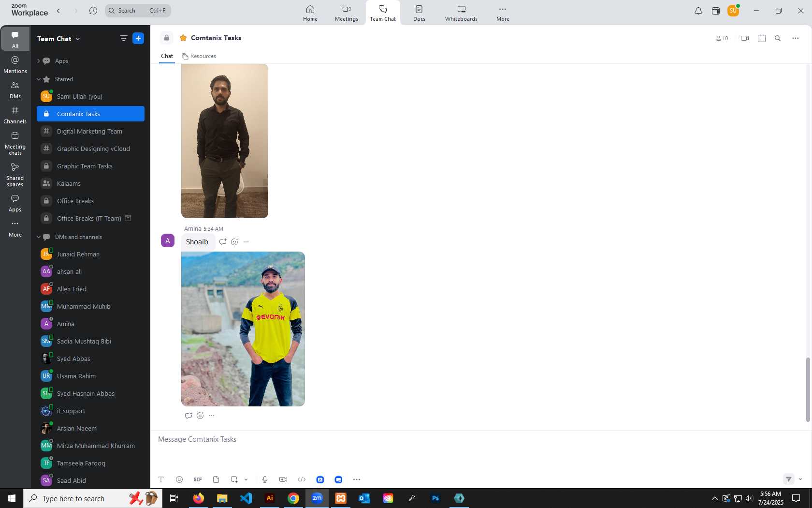Switch to the Meetings tab
This screenshot has width=812, height=508.
(x=347, y=13)
